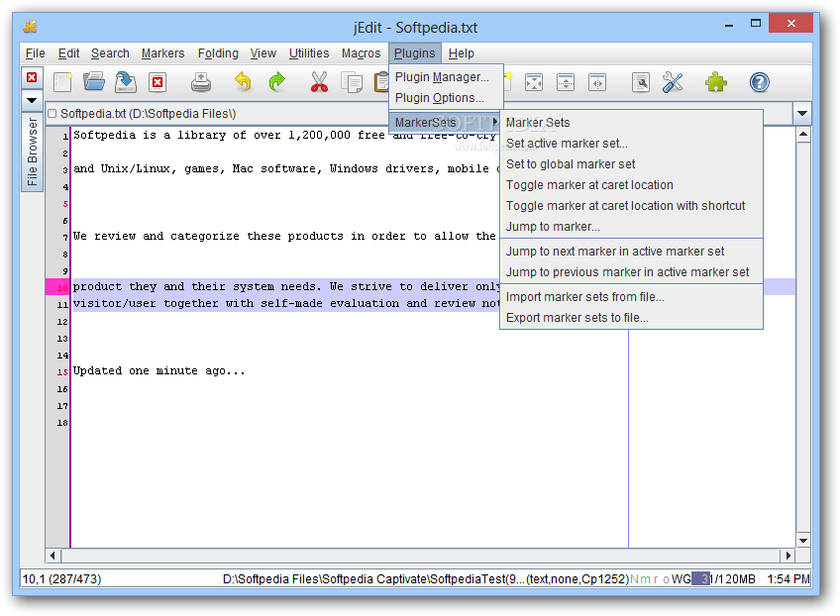Image resolution: width=840 pixels, height=616 pixels.
Task: Open Plugin Manager green puzzle icon
Action: pyautogui.click(x=716, y=82)
